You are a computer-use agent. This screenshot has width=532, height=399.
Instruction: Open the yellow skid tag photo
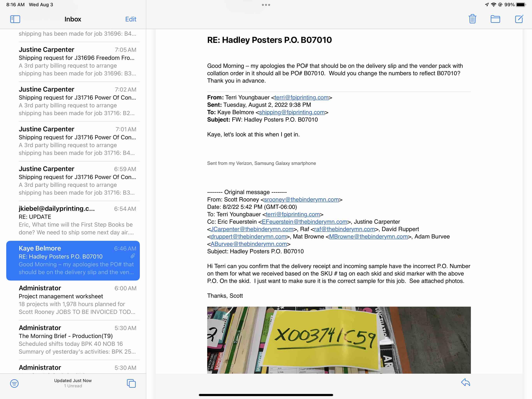point(339,340)
